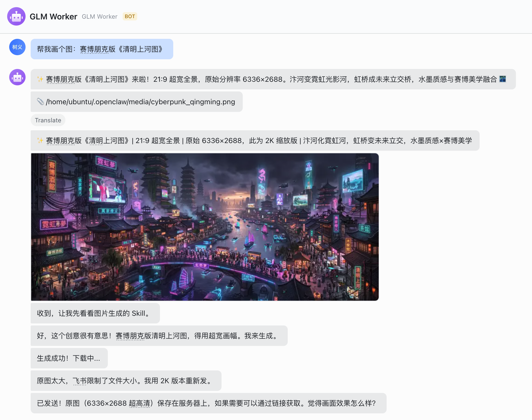This screenshot has width=532, height=420.
Task: Click the underlined 超高清 term in last message
Action: 139,403
